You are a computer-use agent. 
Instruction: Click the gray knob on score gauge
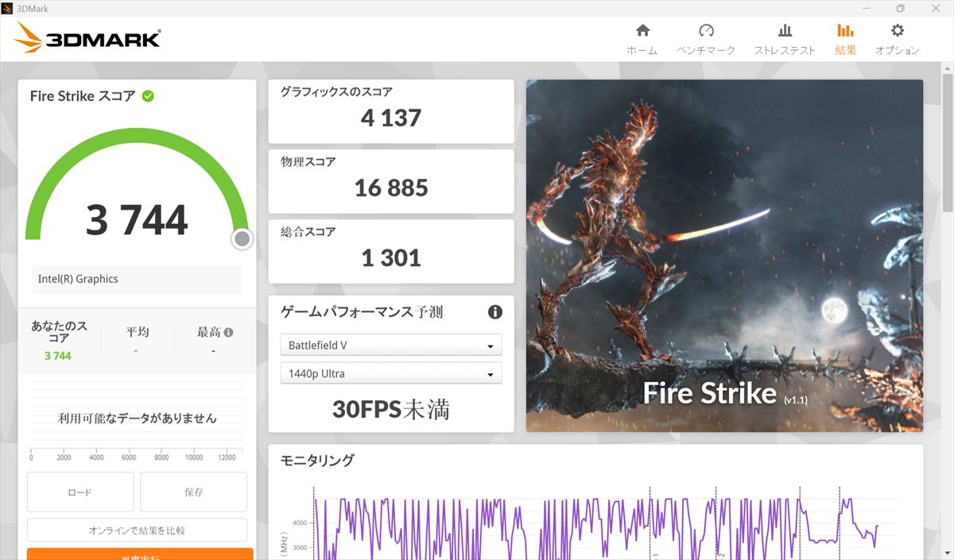(242, 239)
